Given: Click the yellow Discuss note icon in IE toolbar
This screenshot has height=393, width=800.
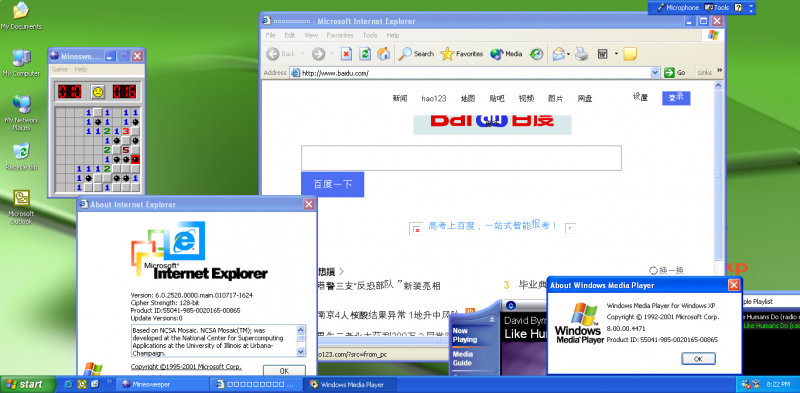Looking at the screenshot, I should [x=630, y=54].
